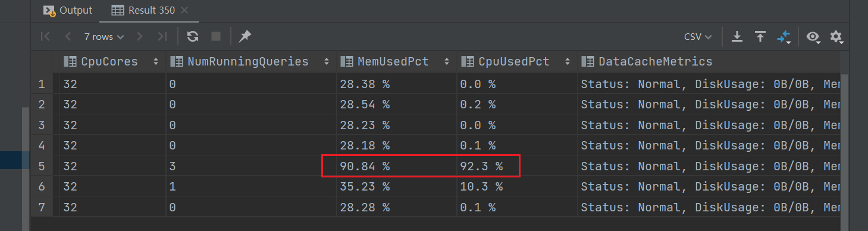Image resolution: width=868 pixels, height=231 pixels.
Task: Go to previous page arrow
Action: click(68, 37)
